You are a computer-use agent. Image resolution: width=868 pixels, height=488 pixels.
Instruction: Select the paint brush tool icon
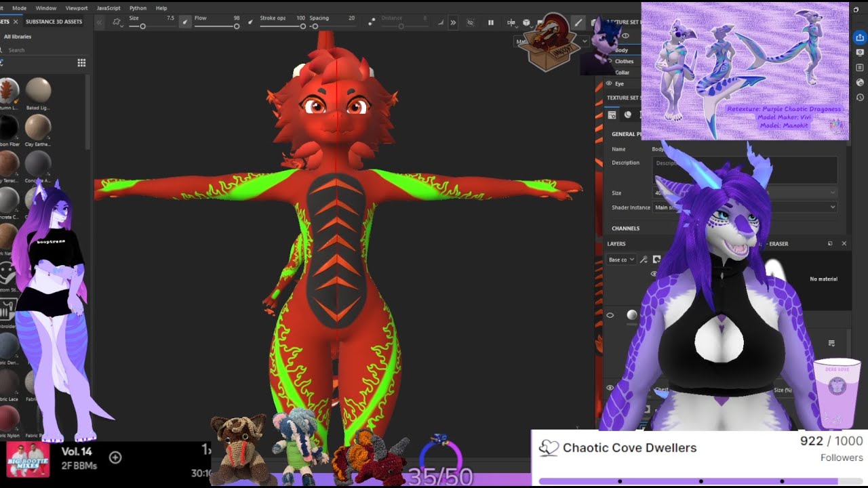[x=578, y=22]
